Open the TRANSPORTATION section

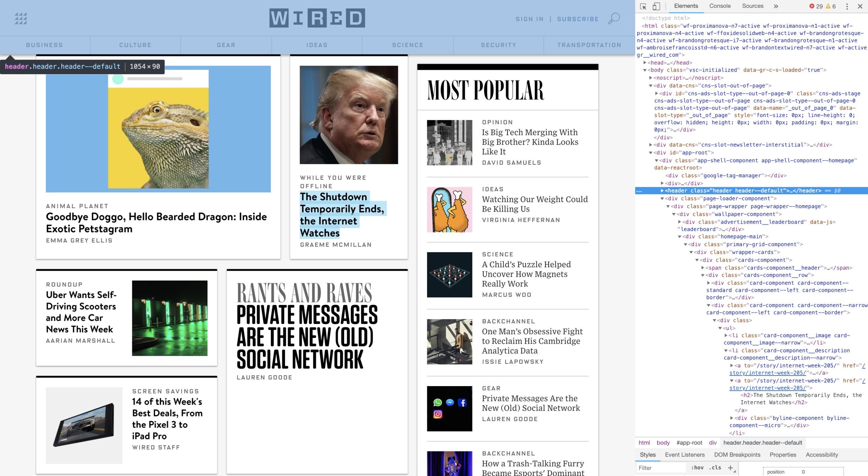[x=589, y=45]
